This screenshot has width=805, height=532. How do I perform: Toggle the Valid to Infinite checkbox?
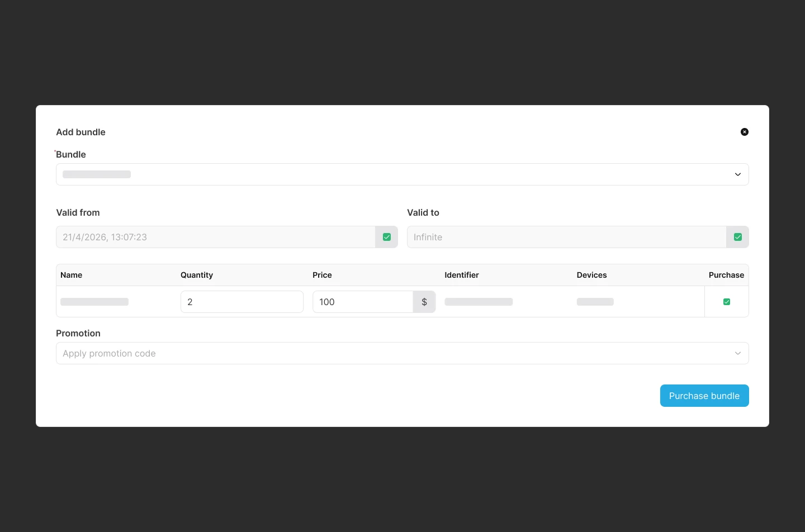tap(737, 237)
